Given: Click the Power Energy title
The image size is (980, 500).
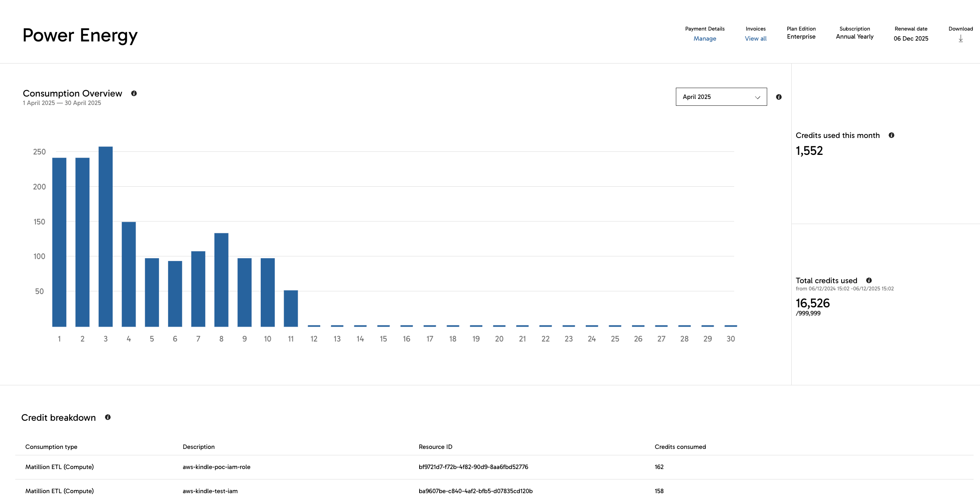Looking at the screenshot, I should (80, 35).
